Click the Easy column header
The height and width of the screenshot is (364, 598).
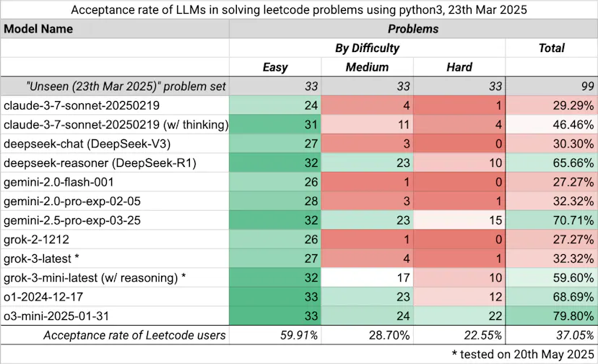pos(275,67)
